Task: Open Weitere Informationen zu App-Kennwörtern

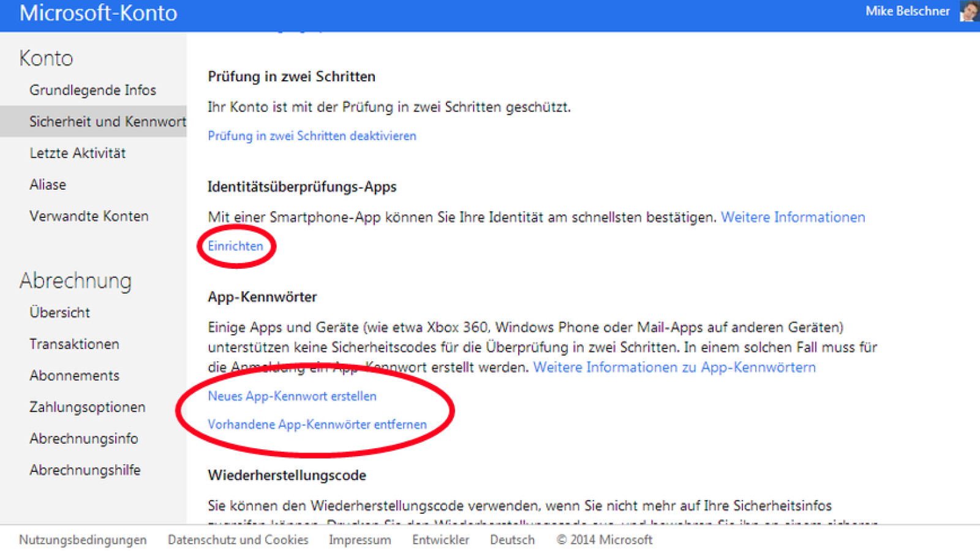Action: coord(674,367)
